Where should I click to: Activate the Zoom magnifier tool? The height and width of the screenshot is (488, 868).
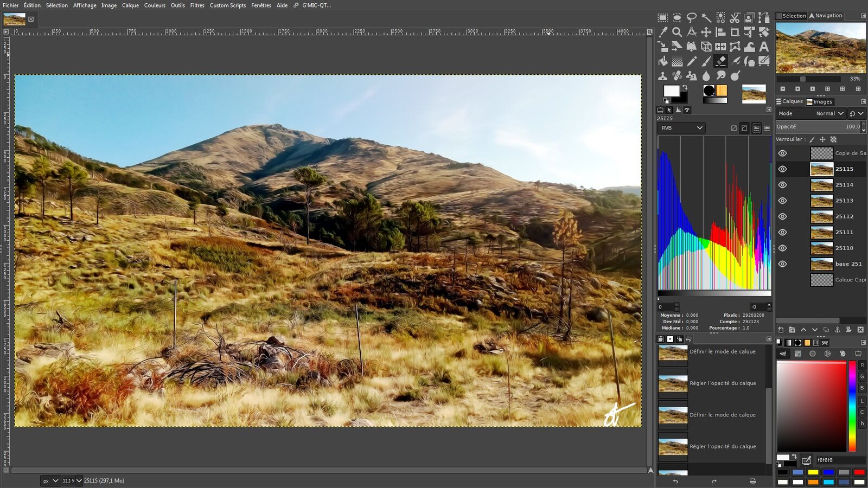tap(677, 33)
